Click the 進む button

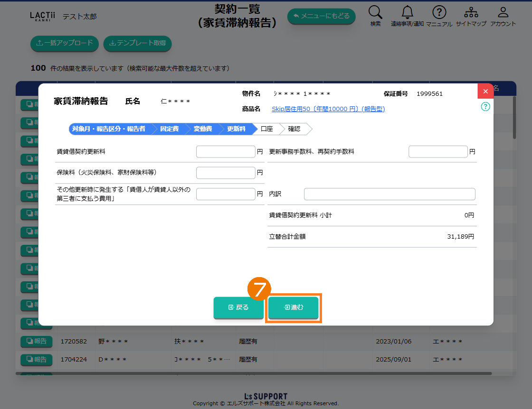pos(293,307)
